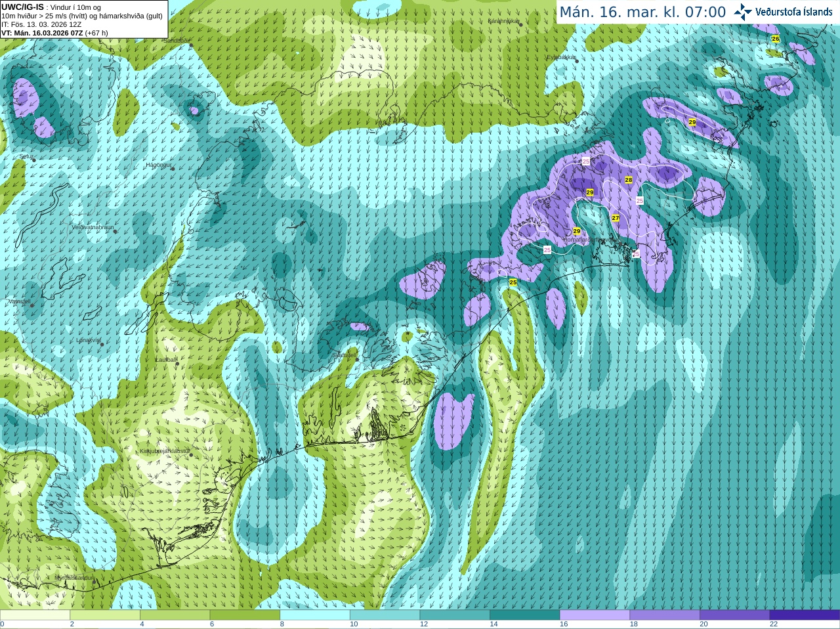
Task: Click the Kirkjubæjarklaustur station label
Action: [165, 451]
